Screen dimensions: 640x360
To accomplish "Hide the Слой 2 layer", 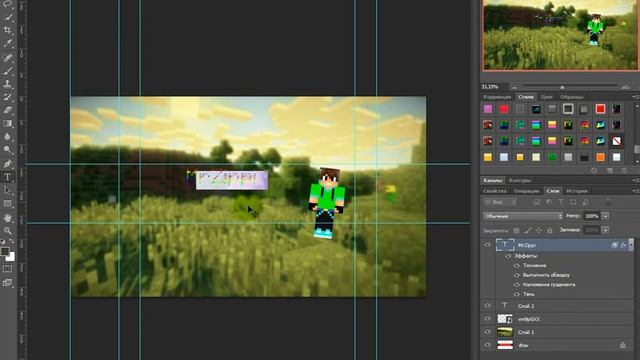I will tap(487, 306).
